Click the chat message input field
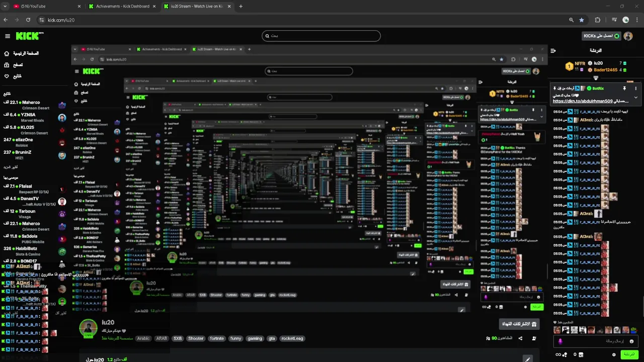The height and width of the screenshot is (362, 644). (596, 341)
